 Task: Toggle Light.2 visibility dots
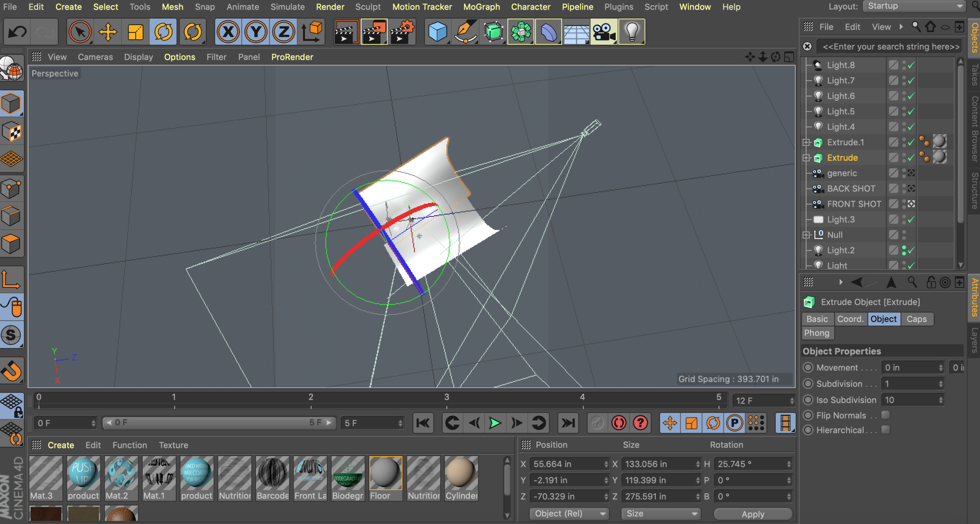[904, 250]
